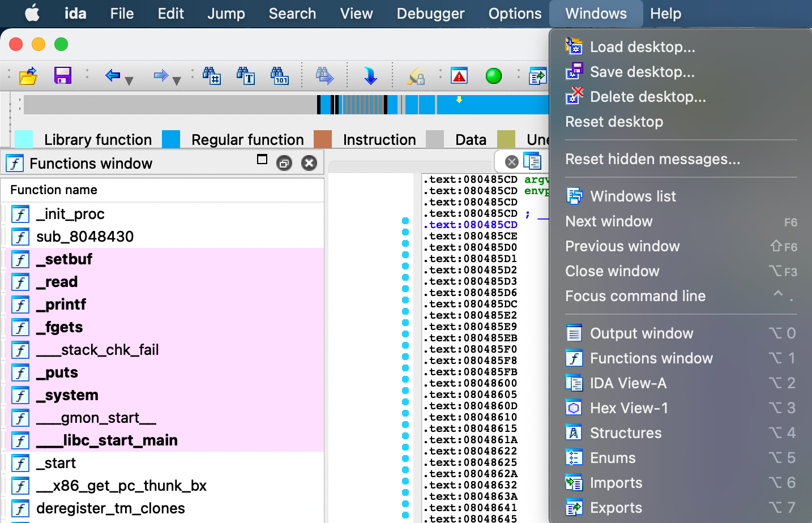This screenshot has height=523, width=812.
Task: Open the Exports window entry
Action: (x=681, y=508)
